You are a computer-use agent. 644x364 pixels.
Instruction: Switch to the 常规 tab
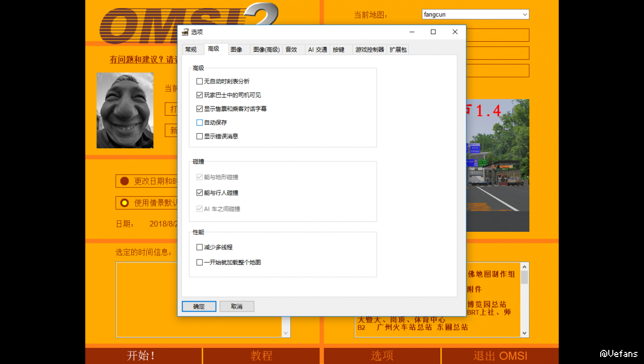[x=191, y=49]
